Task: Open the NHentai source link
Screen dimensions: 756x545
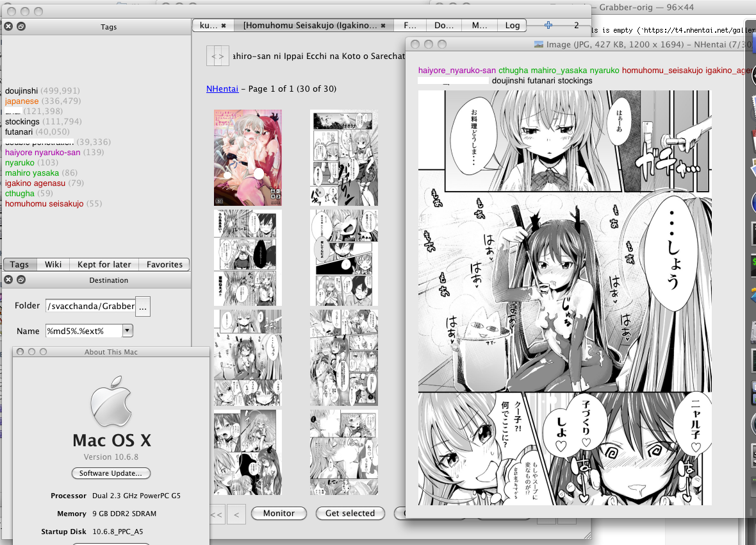Action: pyautogui.click(x=222, y=89)
